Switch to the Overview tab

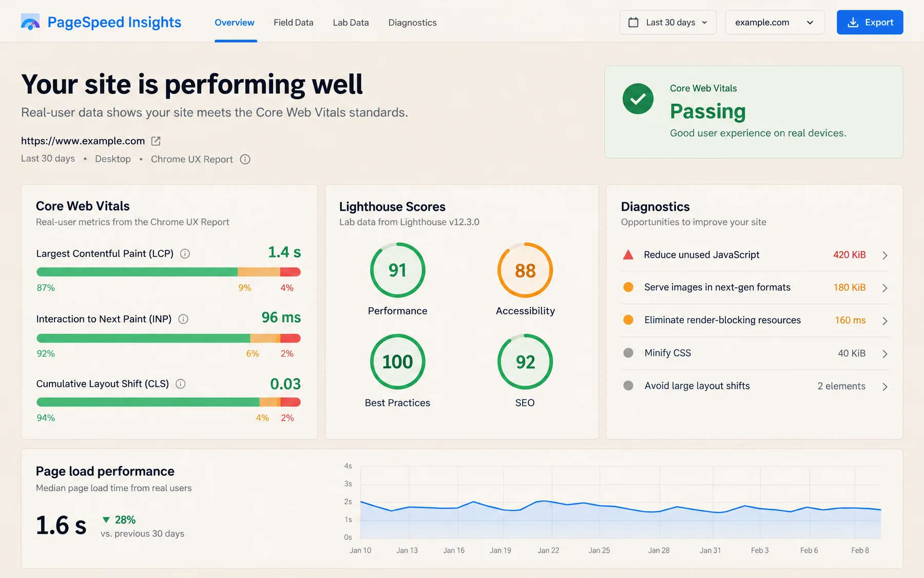[x=235, y=23]
